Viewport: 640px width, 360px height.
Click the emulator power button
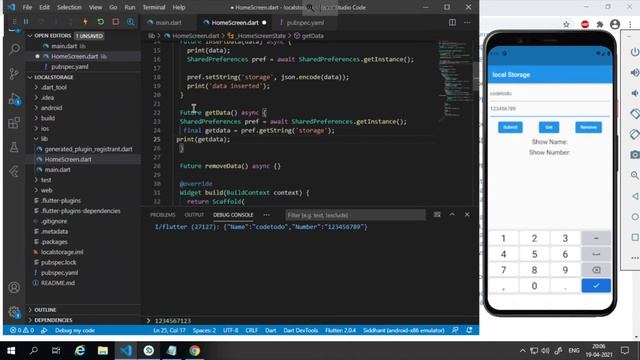click(634, 52)
